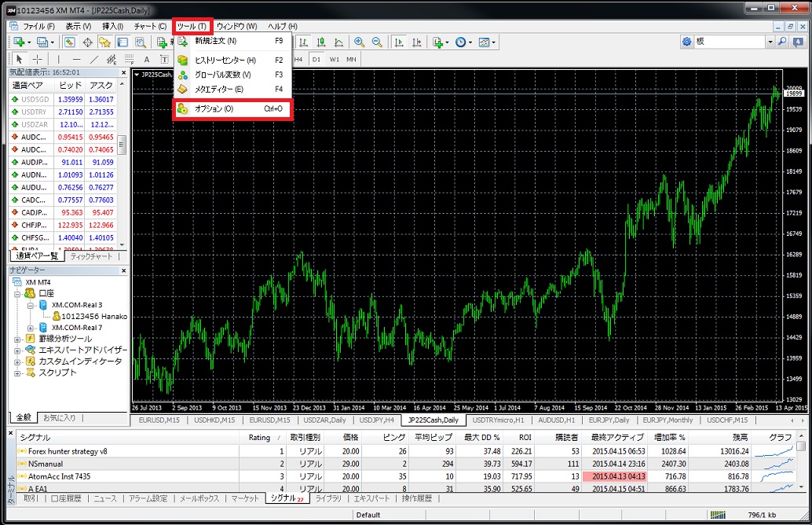
Task: Open the search box dropdown arrow
Action: point(770,42)
